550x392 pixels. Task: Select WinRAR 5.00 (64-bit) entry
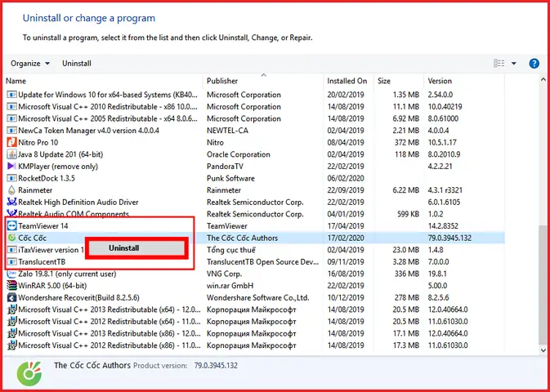point(52,286)
